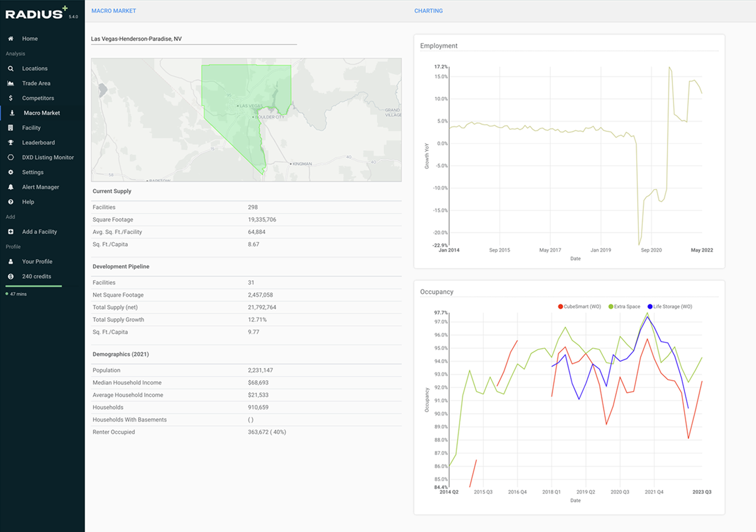Screen dimensions: 756x532
Task: Click the Help menu entry
Action: (x=28, y=202)
